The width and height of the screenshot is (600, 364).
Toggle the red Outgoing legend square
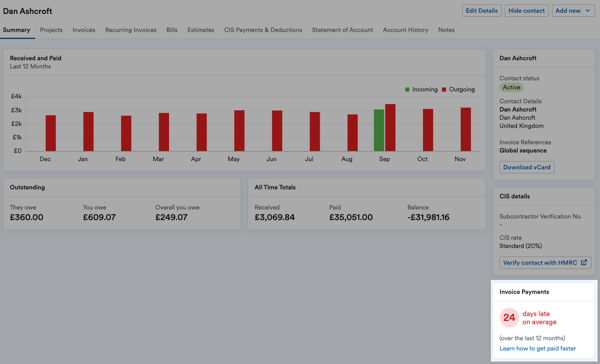tap(444, 89)
